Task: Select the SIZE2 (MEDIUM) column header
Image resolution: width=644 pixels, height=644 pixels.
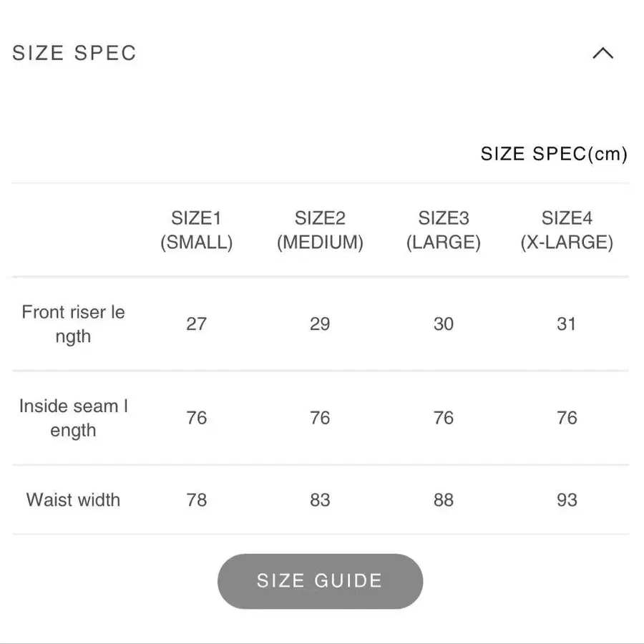Action: 320,230
